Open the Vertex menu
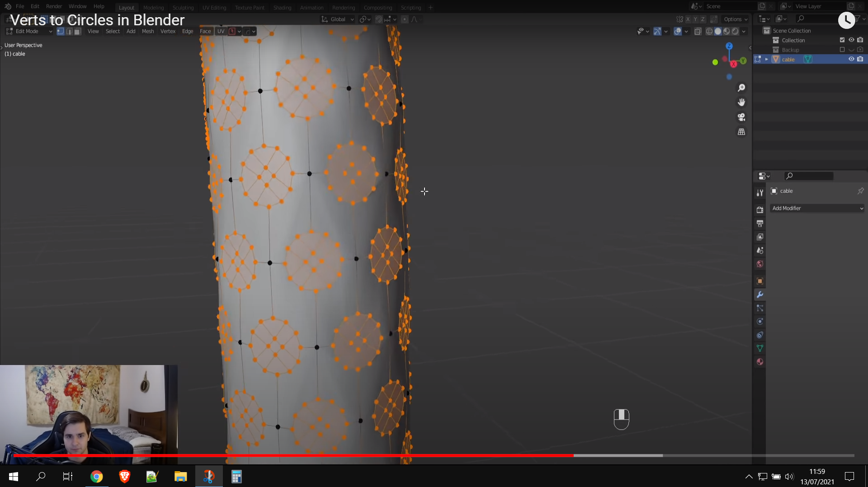Viewport: 868px width, 487px height. 168,31
